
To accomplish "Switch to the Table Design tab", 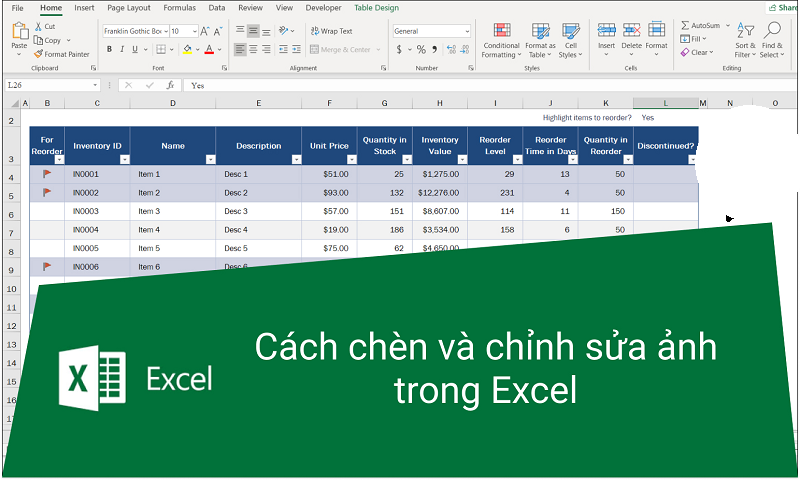I will 377,8.
